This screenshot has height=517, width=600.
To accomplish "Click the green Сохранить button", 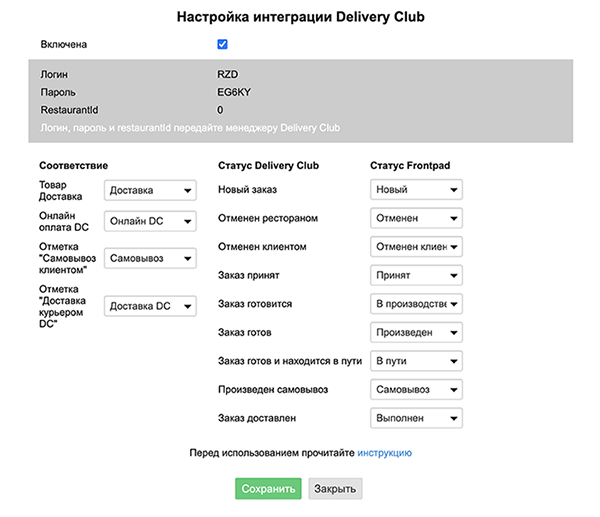I will pyautogui.click(x=268, y=489).
